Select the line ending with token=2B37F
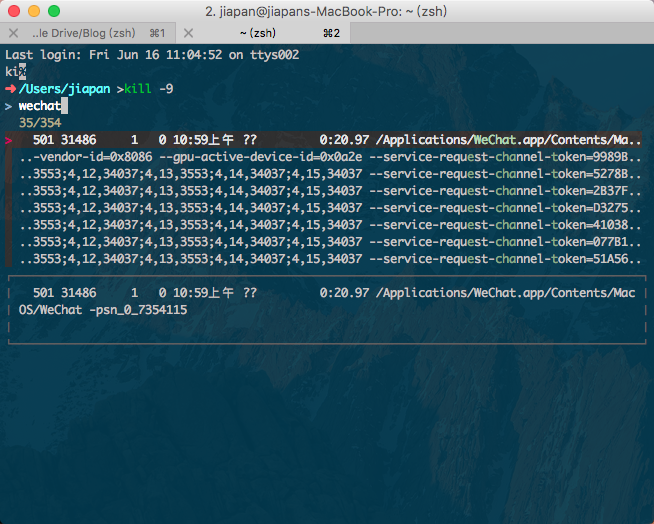This screenshot has height=524, width=654. [x=330, y=191]
